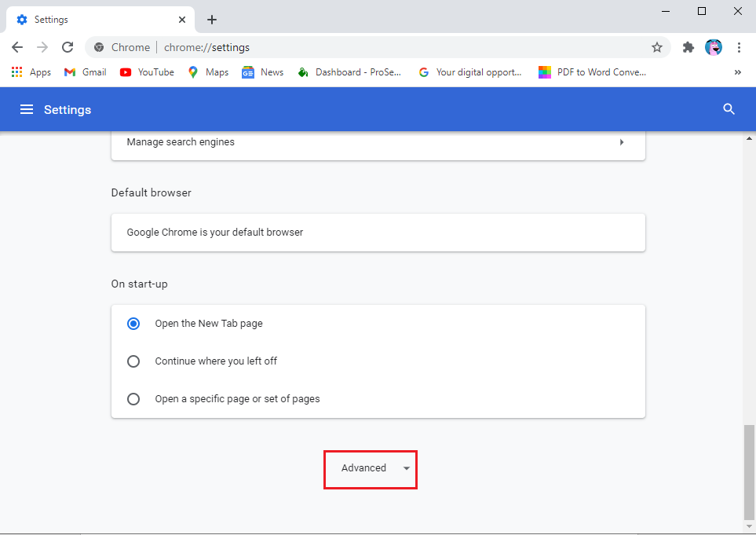Reload the current page
756x535 pixels.
[68, 47]
